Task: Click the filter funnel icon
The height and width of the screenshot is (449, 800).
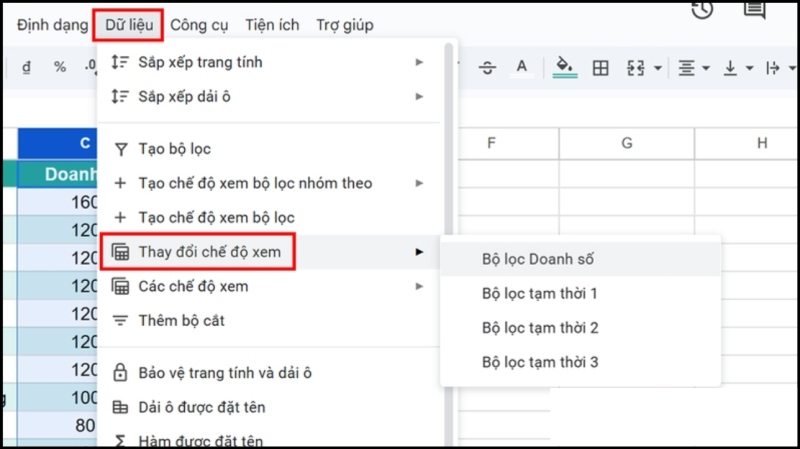Action: [120, 149]
